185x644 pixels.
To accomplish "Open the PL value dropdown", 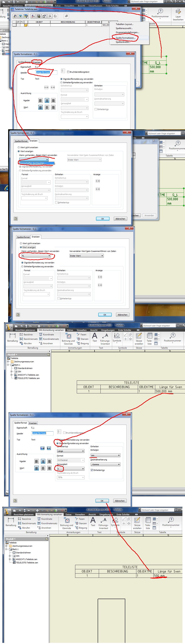I will pyautogui.click(x=36, y=256).
